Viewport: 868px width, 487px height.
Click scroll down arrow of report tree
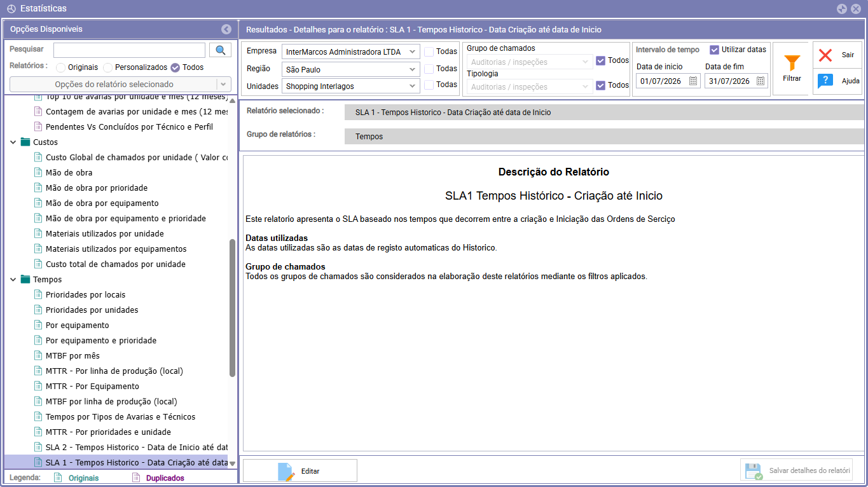click(x=232, y=463)
